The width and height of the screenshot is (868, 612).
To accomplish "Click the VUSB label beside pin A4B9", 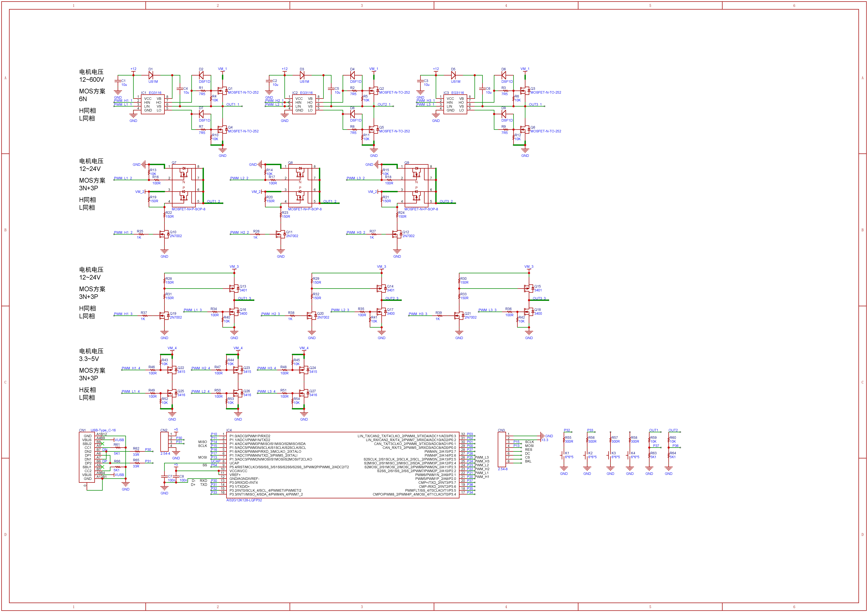I will point(119,440).
